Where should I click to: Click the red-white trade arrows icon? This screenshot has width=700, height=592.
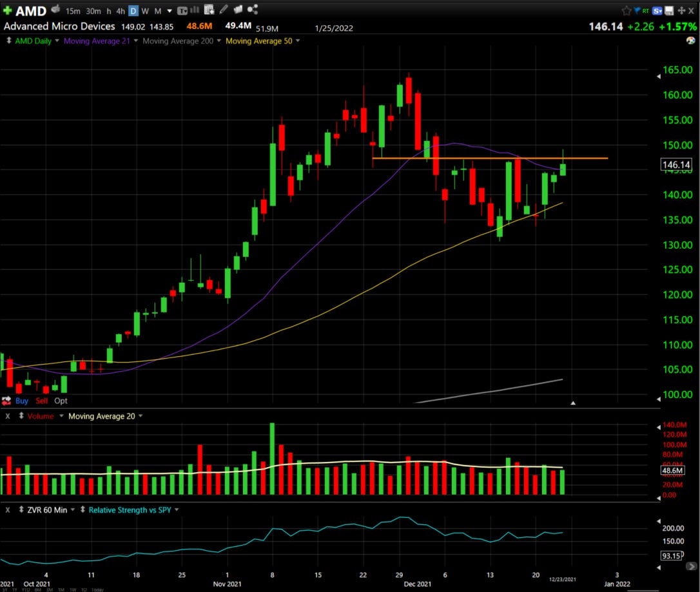click(6, 401)
